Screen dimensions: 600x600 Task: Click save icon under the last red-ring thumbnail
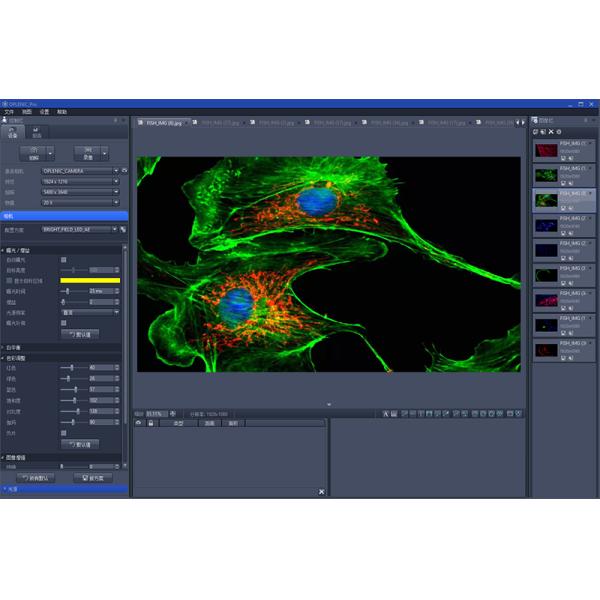click(563, 358)
